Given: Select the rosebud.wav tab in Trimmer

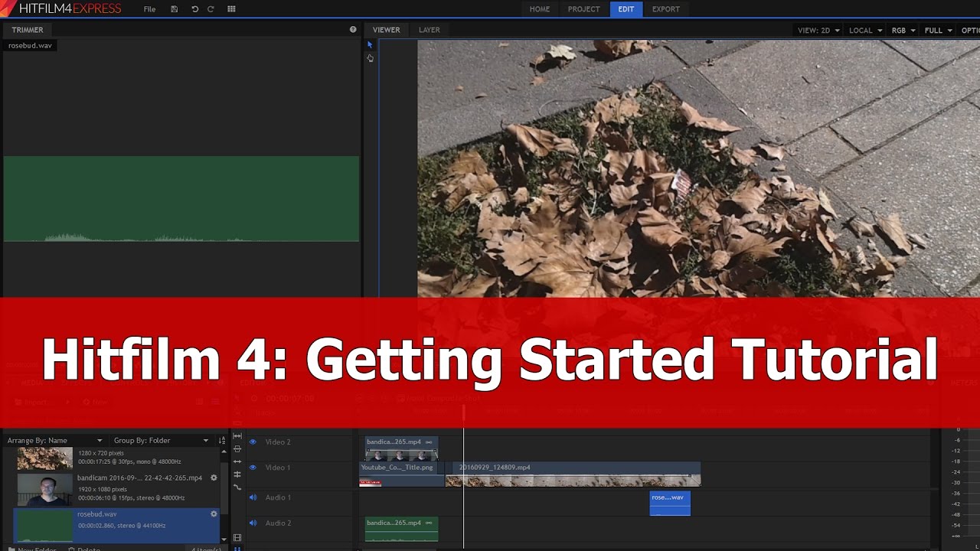Looking at the screenshot, I should (31, 46).
